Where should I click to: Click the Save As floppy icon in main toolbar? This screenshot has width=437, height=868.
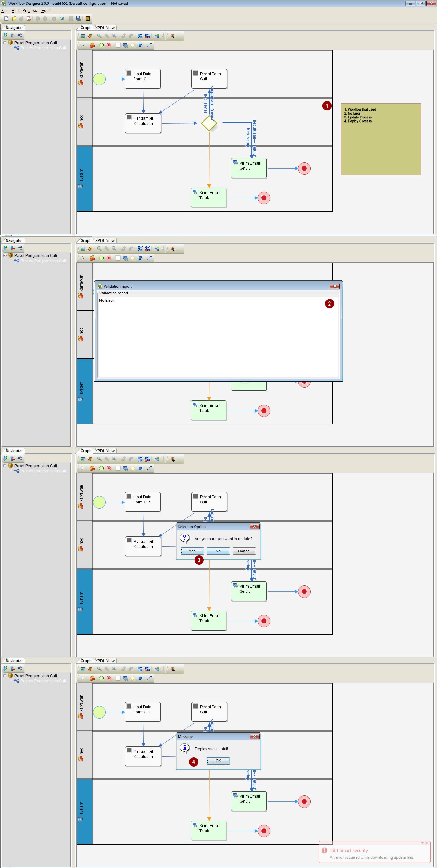coord(78,19)
